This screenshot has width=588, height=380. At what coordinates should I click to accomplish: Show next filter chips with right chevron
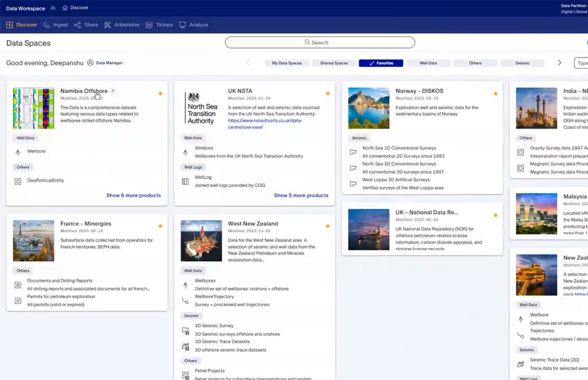pos(559,62)
